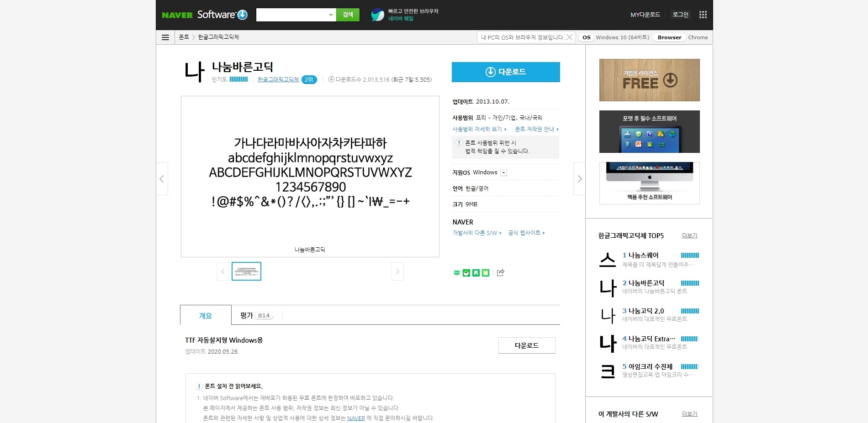Share to Naver Cafe icon
868x423 pixels.
(466, 273)
